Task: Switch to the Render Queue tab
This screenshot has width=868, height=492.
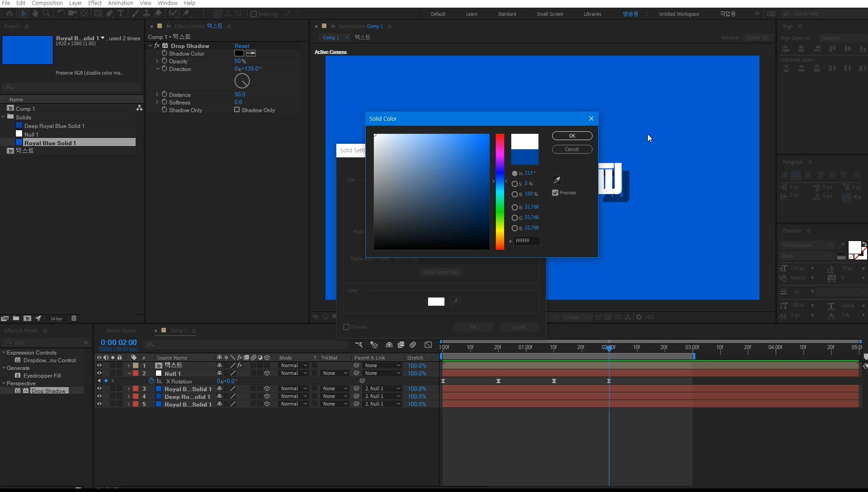Action: [120, 331]
